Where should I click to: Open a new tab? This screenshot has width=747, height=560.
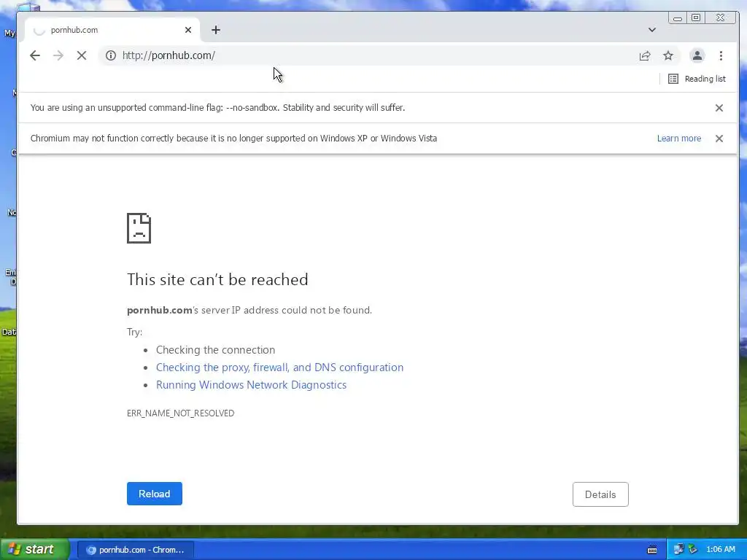tap(216, 30)
